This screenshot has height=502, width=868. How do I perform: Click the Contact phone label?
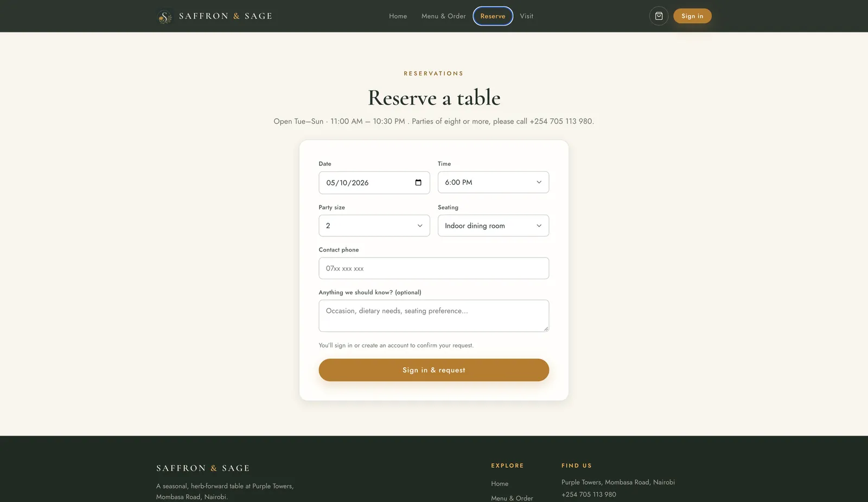pyautogui.click(x=339, y=250)
